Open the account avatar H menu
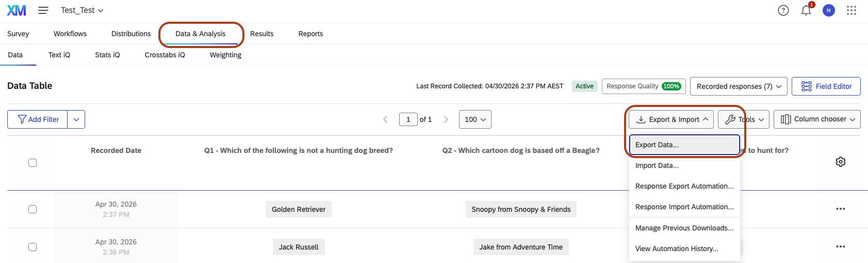 click(x=829, y=10)
